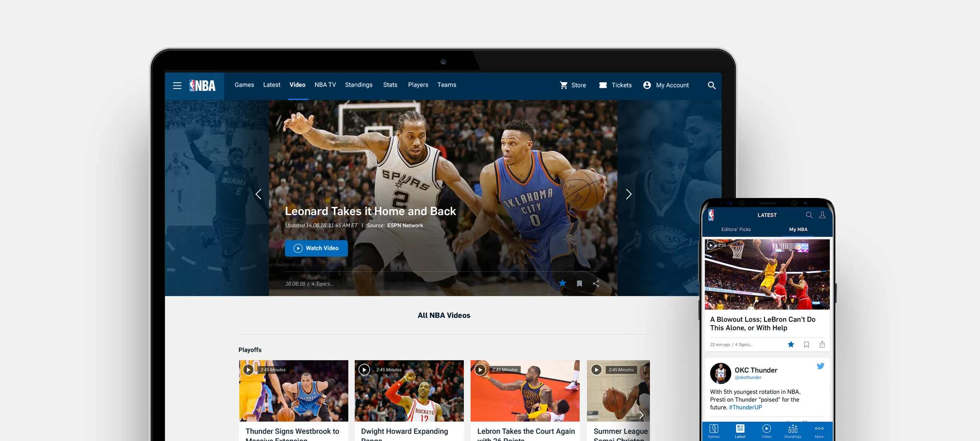Open ESPN Network source link
The height and width of the screenshot is (441, 980).
405,225
